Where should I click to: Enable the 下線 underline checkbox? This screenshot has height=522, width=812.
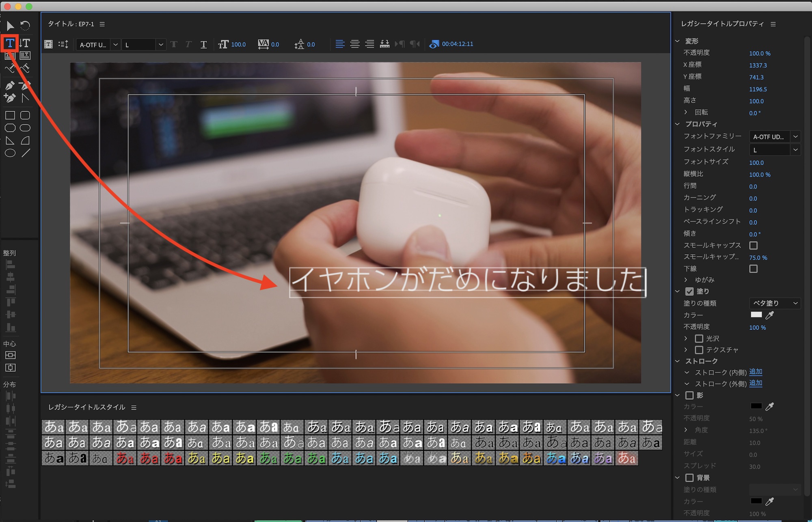click(754, 269)
